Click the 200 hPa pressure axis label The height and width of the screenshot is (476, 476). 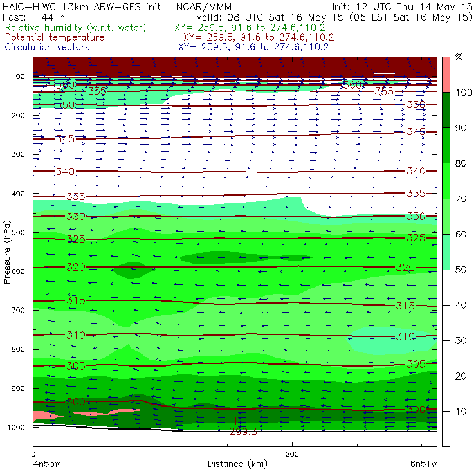18,116
